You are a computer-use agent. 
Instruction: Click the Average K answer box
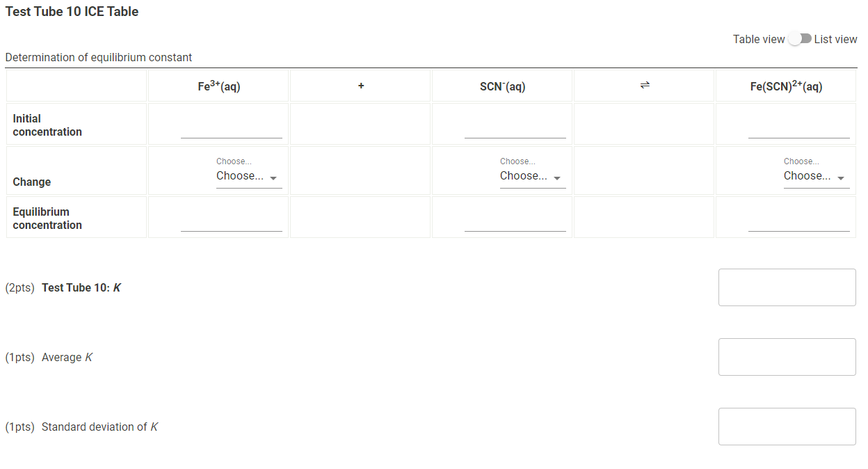(787, 356)
